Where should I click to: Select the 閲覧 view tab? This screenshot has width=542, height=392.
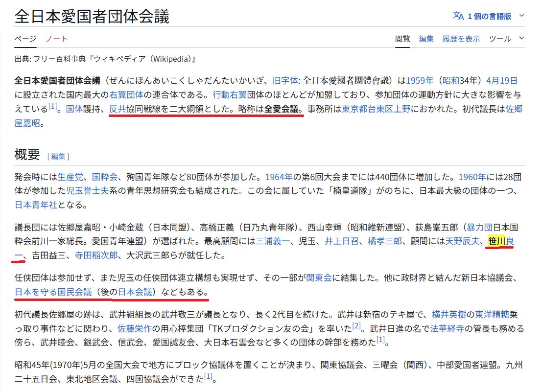click(x=402, y=39)
